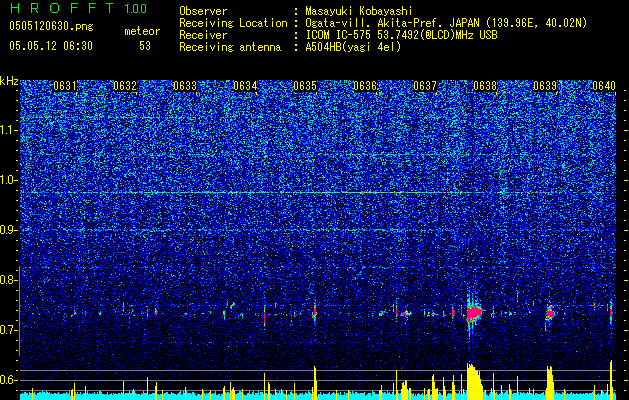This screenshot has height=400, width=629.
Task: Click the large red meteor echo burst
Action: click(475, 312)
